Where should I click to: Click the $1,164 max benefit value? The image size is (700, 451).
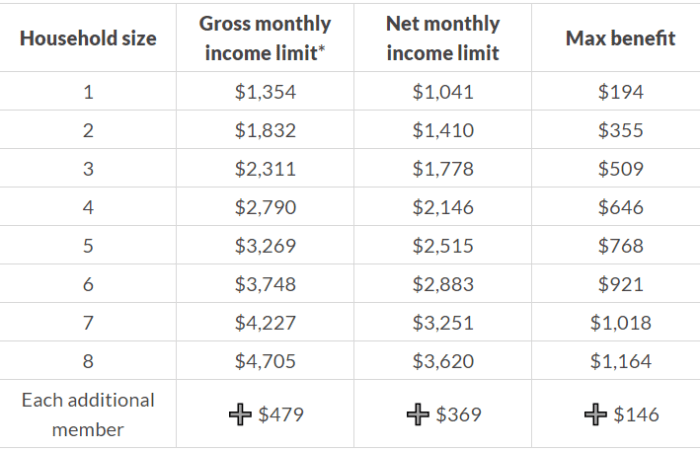(620, 361)
